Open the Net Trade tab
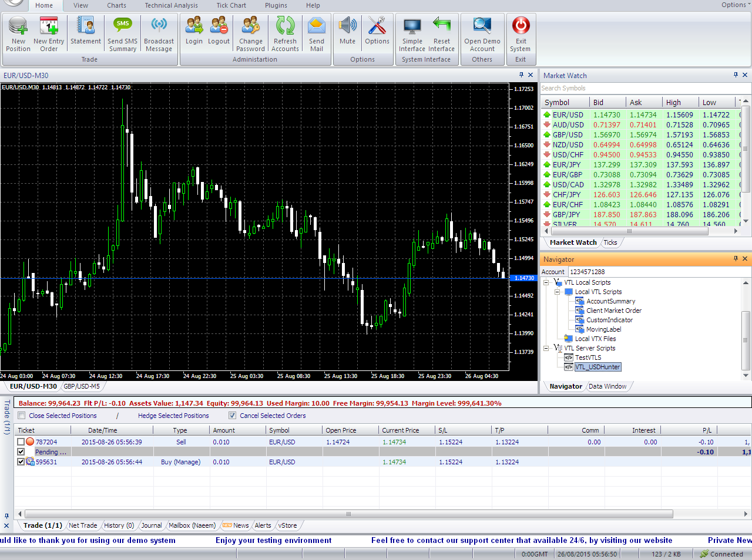 (x=83, y=525)
